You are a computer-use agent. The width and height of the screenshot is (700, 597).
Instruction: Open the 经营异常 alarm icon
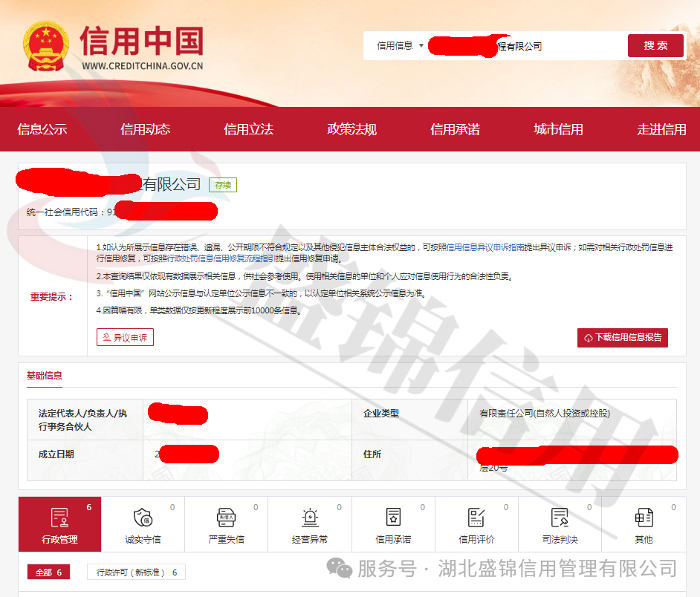[310, 518]
